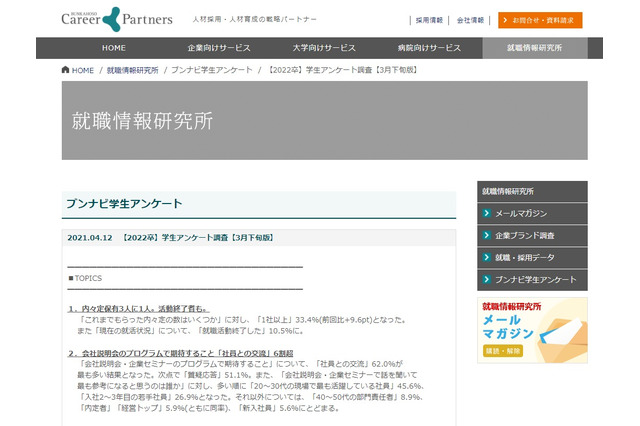Click 購読・解除 button on banner

tap(503, 351)
